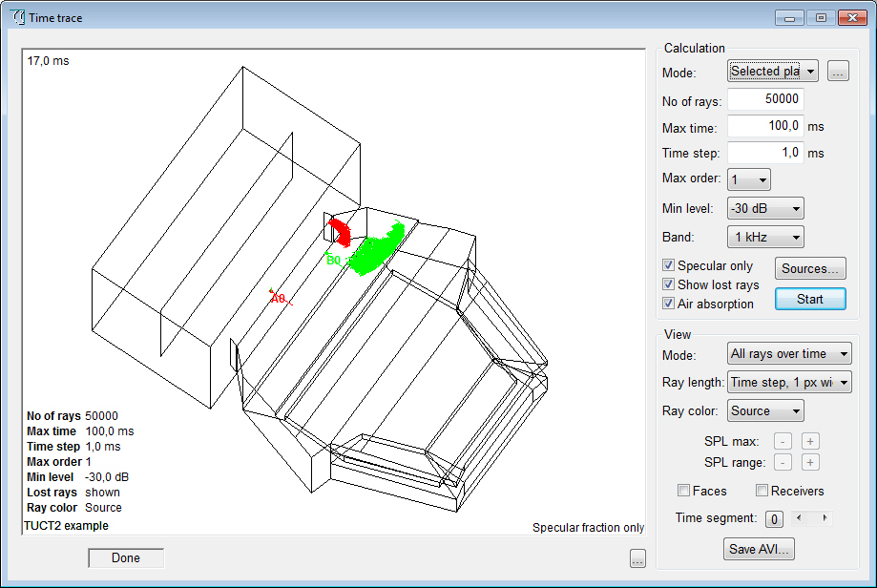This screenshot has width=877, height=588.
Task: Open the Ray color dropdown
Action: 765,410
